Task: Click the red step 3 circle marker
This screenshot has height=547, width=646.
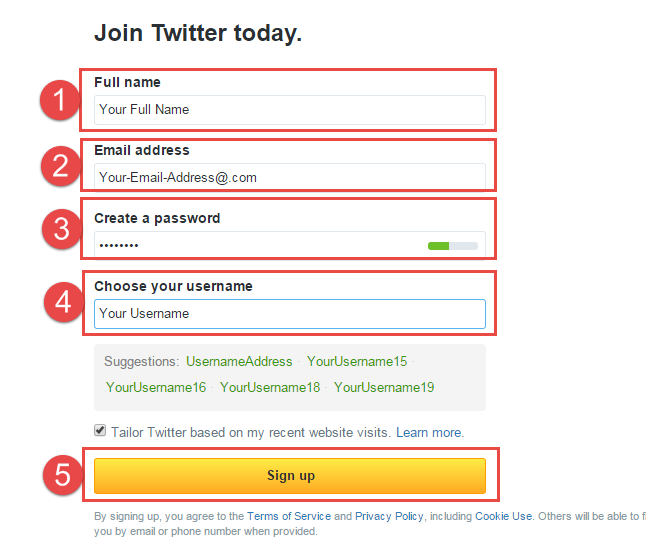Action: 62,229
